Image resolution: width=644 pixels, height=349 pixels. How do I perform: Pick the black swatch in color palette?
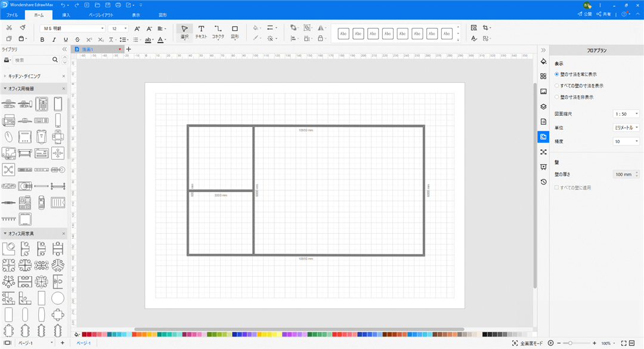point(485,335)
